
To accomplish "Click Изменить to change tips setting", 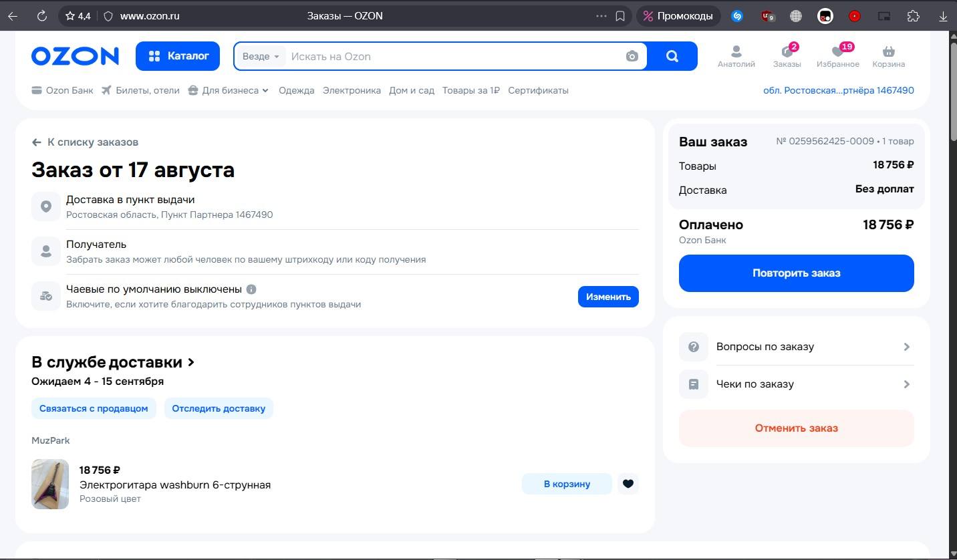I will pyautogui.click(x=608, y=297).
